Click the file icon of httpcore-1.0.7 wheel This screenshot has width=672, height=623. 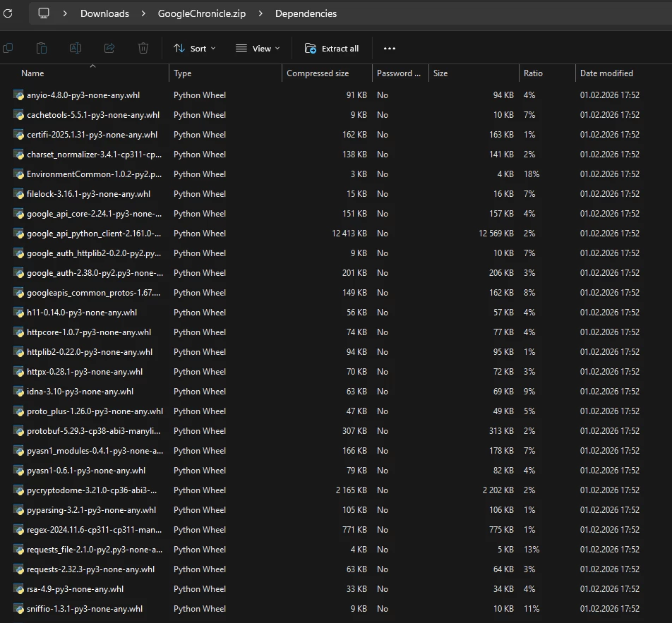pyautogui.click(x=18, y=332)
